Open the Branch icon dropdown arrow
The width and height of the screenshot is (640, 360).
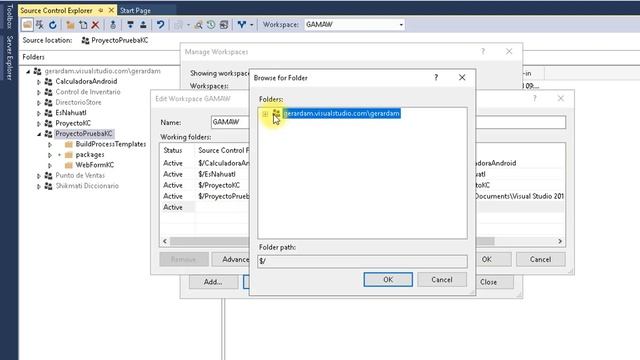point(251,25)
